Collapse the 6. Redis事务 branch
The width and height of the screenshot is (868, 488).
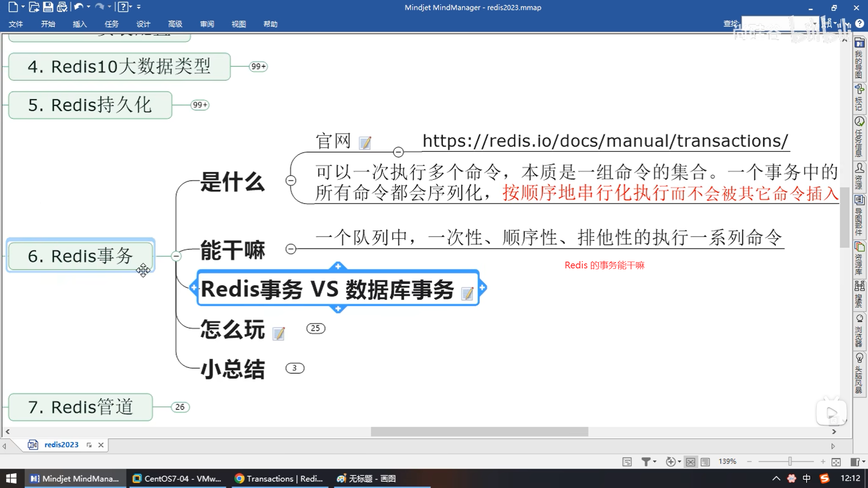[176, 256]
